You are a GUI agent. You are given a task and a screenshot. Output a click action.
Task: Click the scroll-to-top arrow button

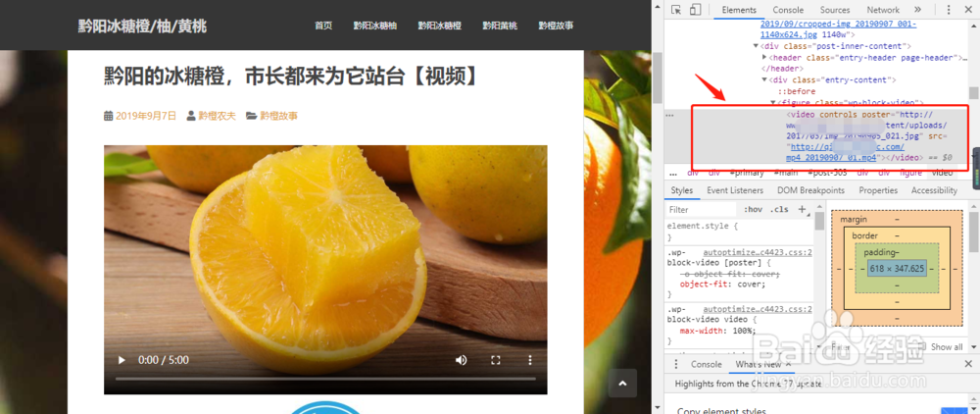622,384
